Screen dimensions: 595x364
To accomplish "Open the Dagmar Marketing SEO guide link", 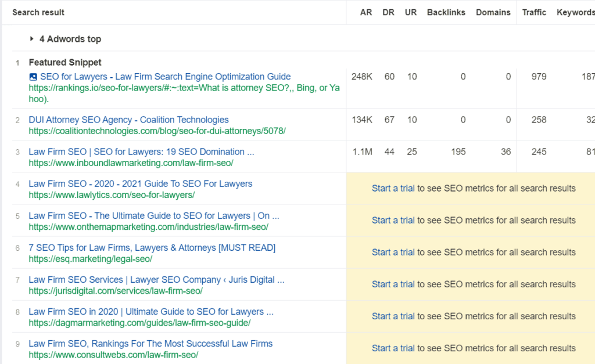I will 151,311.
